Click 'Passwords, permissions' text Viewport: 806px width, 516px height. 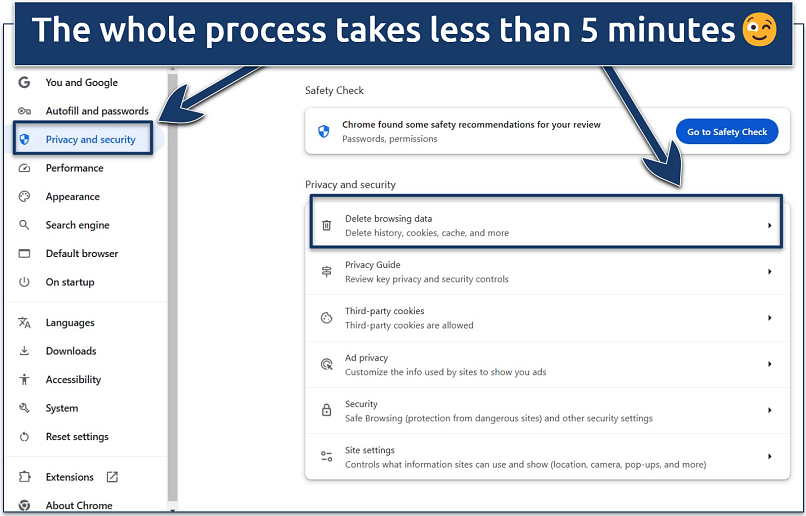point(390,139)
